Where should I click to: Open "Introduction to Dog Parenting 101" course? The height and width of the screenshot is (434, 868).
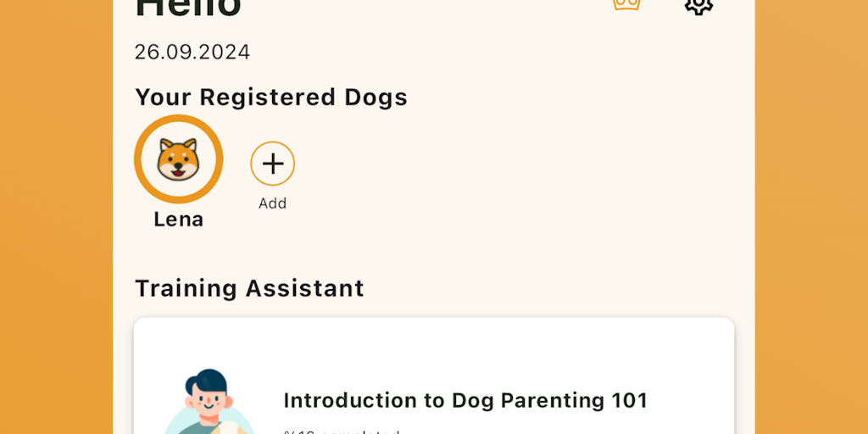point(465,400)
